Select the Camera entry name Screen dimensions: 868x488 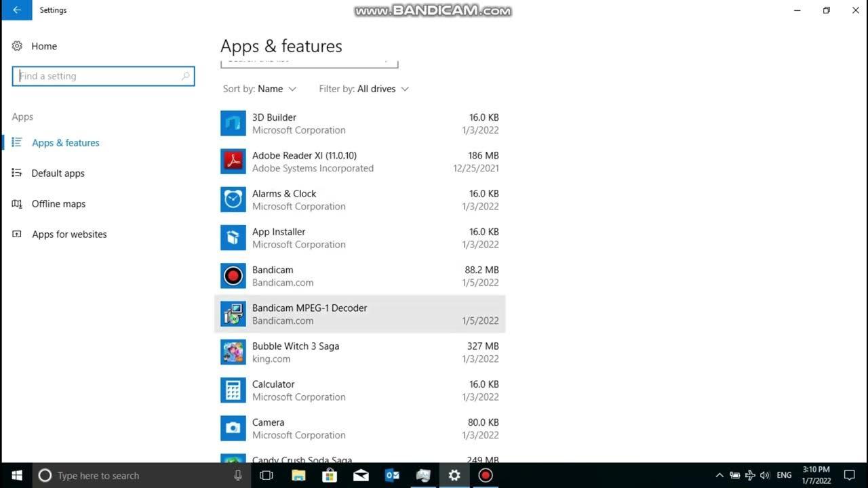click(268, 422)
